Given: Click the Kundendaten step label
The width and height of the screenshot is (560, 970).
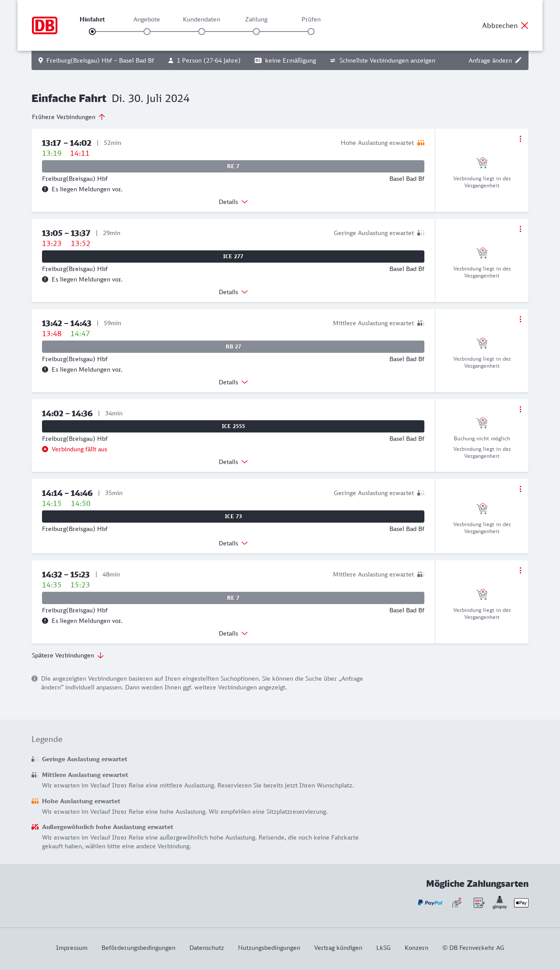Looking at the screenshot, I should [x=201, y=19].
